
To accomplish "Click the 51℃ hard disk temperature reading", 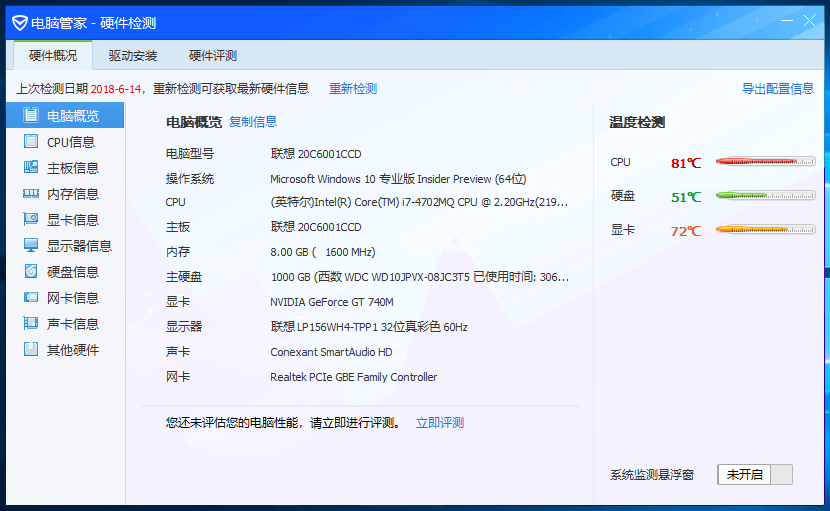I will click(x=686, y=197).
